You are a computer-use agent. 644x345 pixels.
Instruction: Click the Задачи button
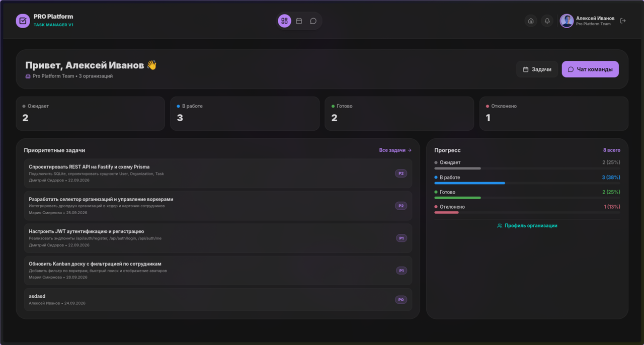click(x=537, y=69)
